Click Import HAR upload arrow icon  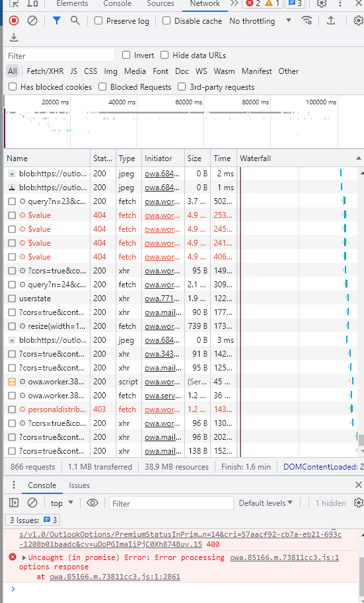331,20
